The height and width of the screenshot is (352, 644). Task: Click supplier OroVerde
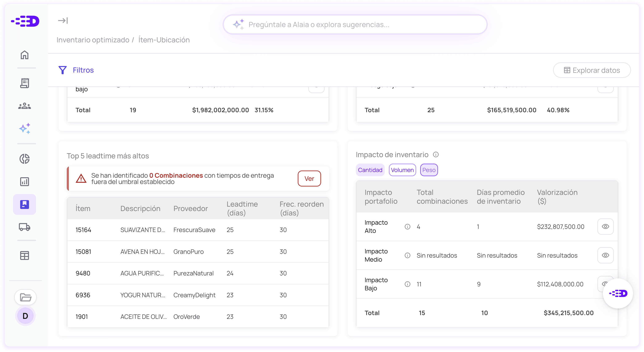[x=186, y=317]
